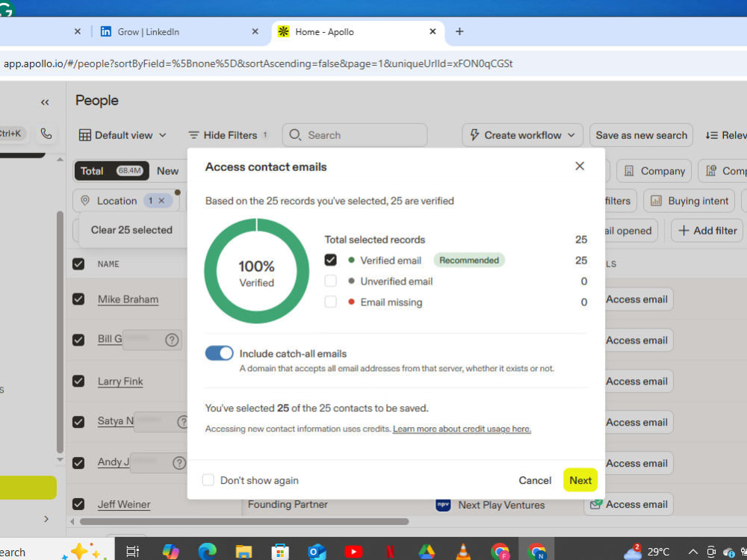Click the Next button in the dialog
Screen dimensions: 747x560
point(580,480)
